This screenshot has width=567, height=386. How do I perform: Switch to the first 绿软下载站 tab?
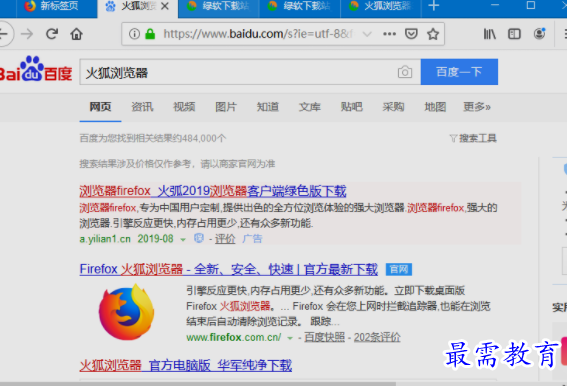(219, 7)
